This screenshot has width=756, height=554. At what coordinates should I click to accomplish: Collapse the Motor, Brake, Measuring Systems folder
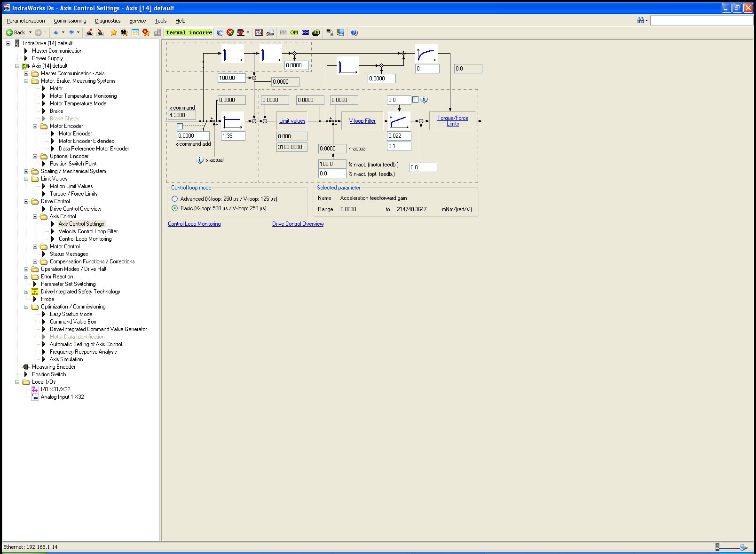pos(26,81)
